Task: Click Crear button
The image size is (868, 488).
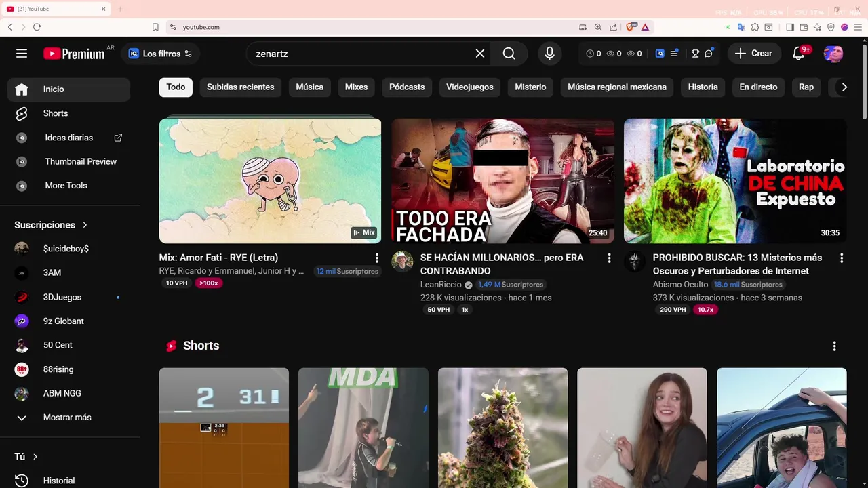Action: pyautogui.click(x=753, y=54)
